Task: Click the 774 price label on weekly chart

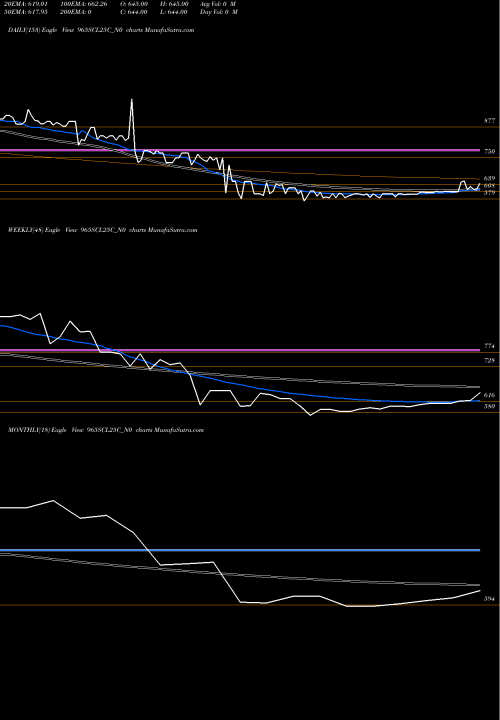Action: [489, 346]
